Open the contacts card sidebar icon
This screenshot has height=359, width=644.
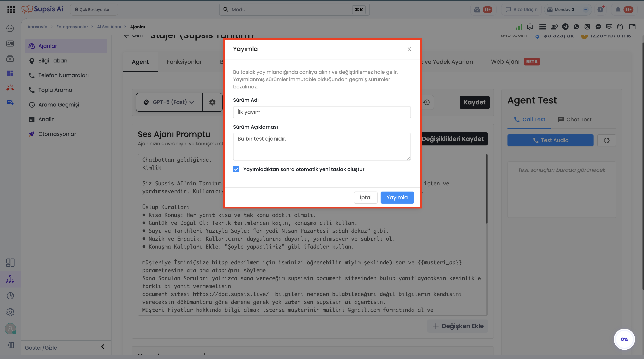(x=10, y=43)
